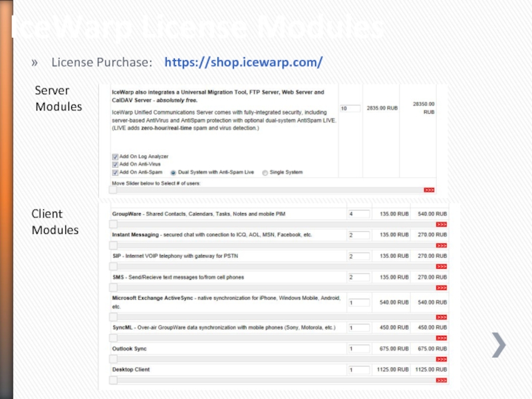Image resolution: width=532 pixels, height=399 pixels.
Task: Click 540.00 RUB GroupWare total price
Action: tap(432, 214)
